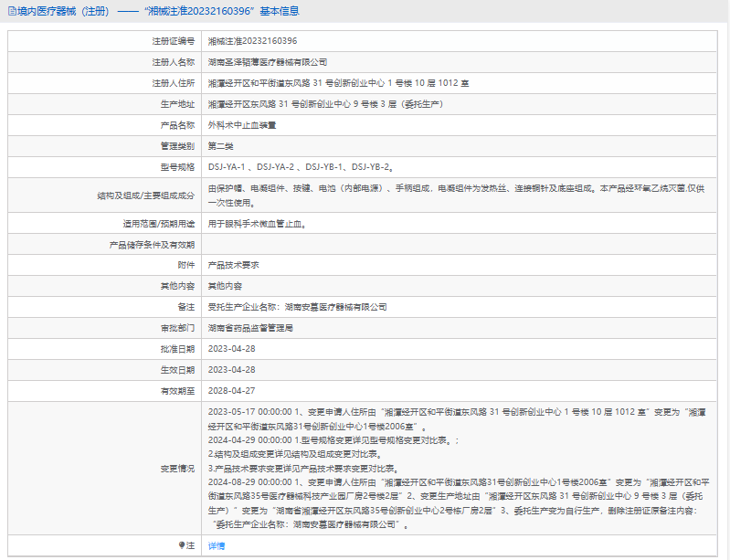Image resolution: width=730 pixels, height=560 pixels.
Task: Click the 产品储存条件及有效期 label
Action: point(152,245)
